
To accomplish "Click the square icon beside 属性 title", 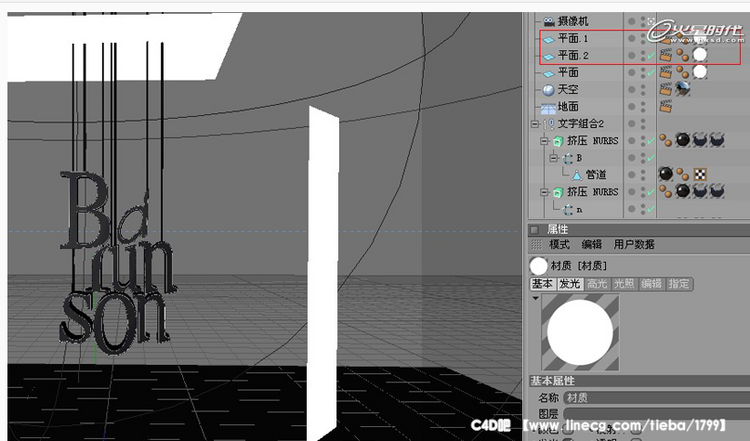I will point(535,230).
